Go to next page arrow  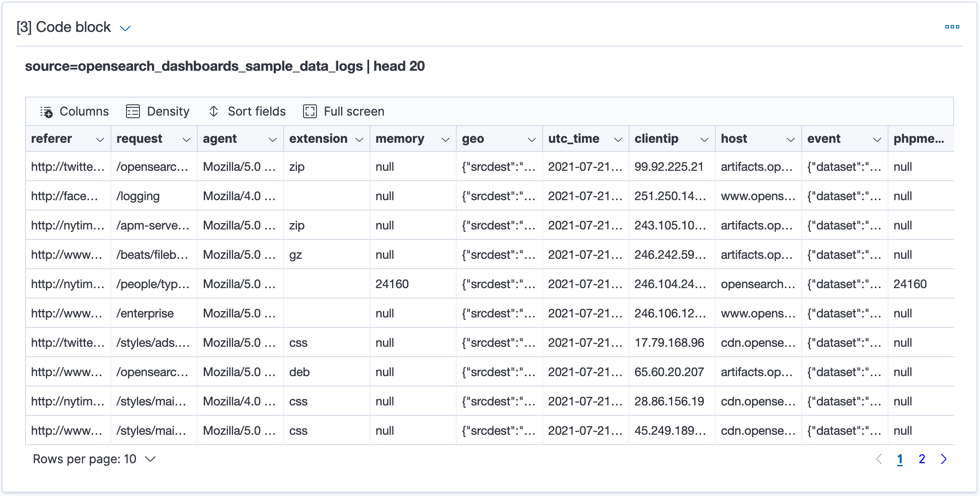point(944,459)
